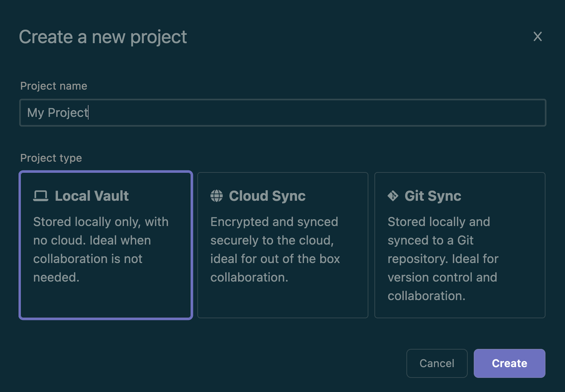This screenshot has height=392, width=565.
Task: Click the 'Cloud Sync' title text
Action: (267, 196)
